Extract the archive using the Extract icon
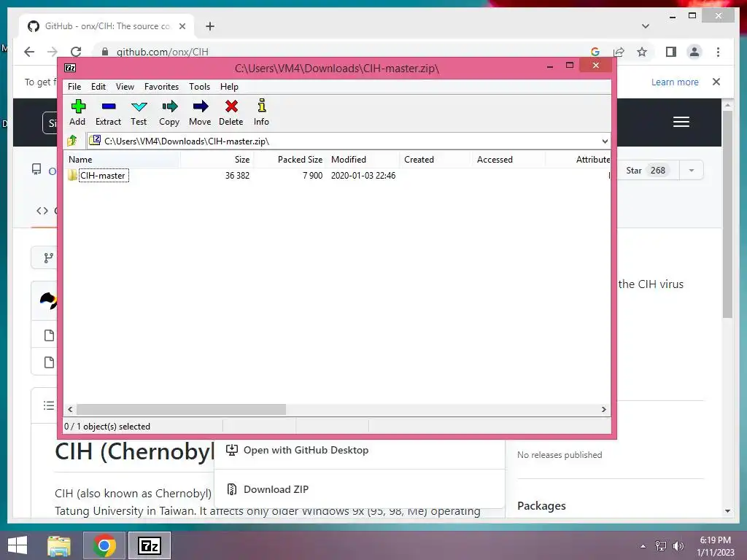Viewport: 747px width, 560px height. [x=108, y=112]
